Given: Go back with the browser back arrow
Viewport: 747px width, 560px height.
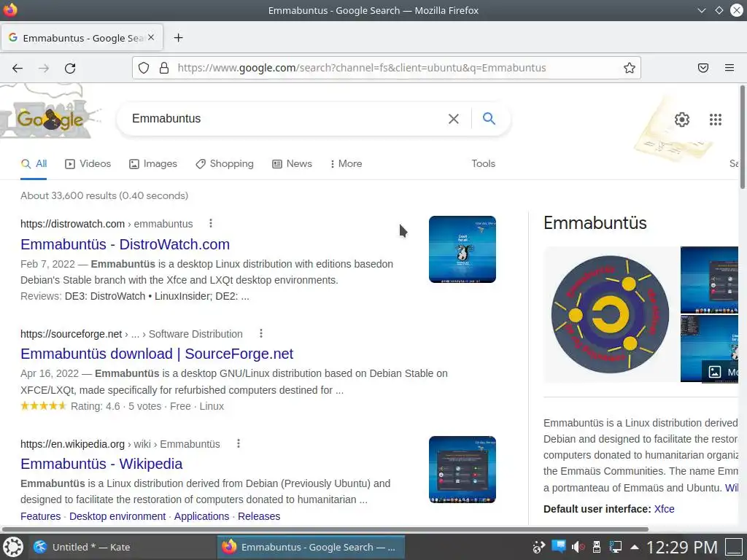Looking at the screenshot, I should [18, 68].
